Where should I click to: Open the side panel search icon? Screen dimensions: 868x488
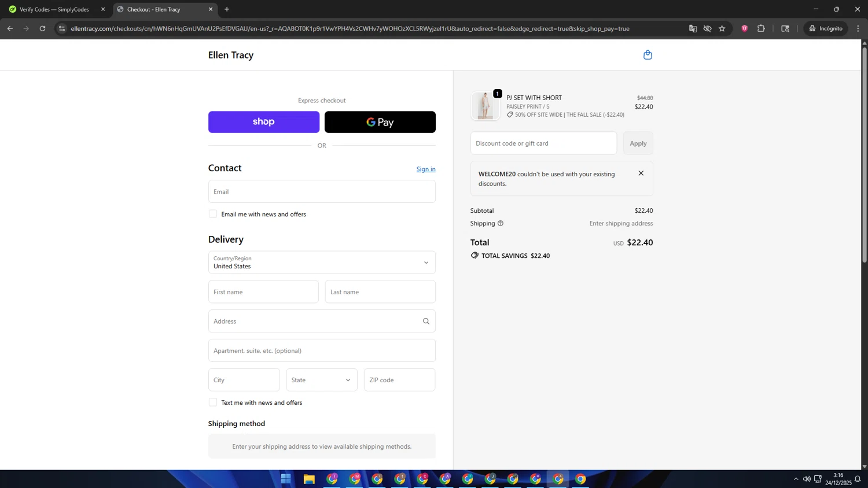(785, 28)
